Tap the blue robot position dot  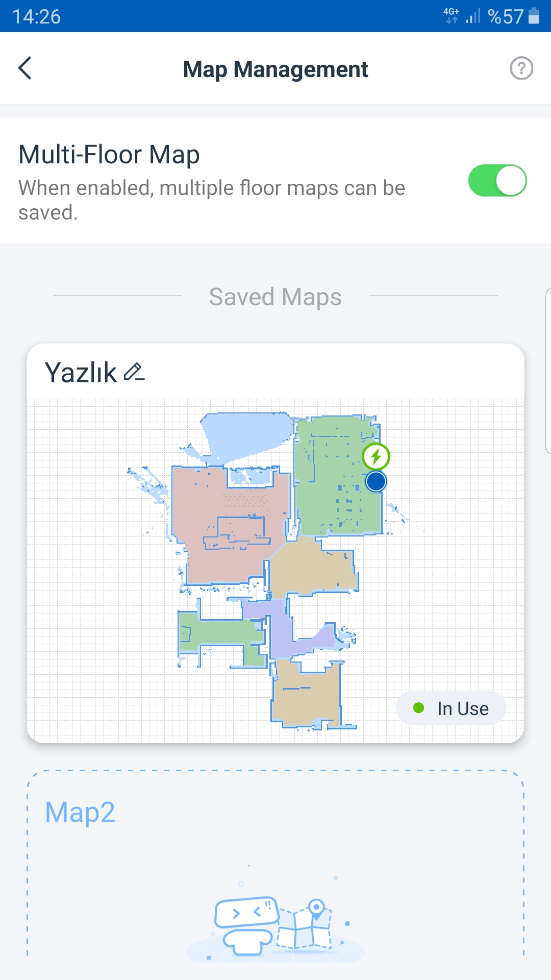click(376, 481)
